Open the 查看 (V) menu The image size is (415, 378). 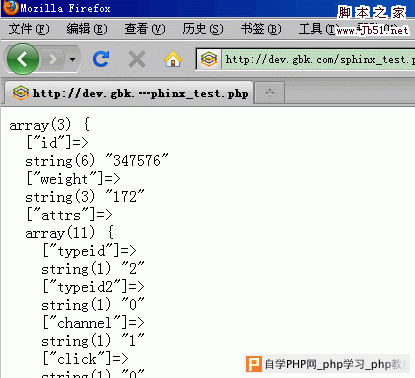click(145, 29)
